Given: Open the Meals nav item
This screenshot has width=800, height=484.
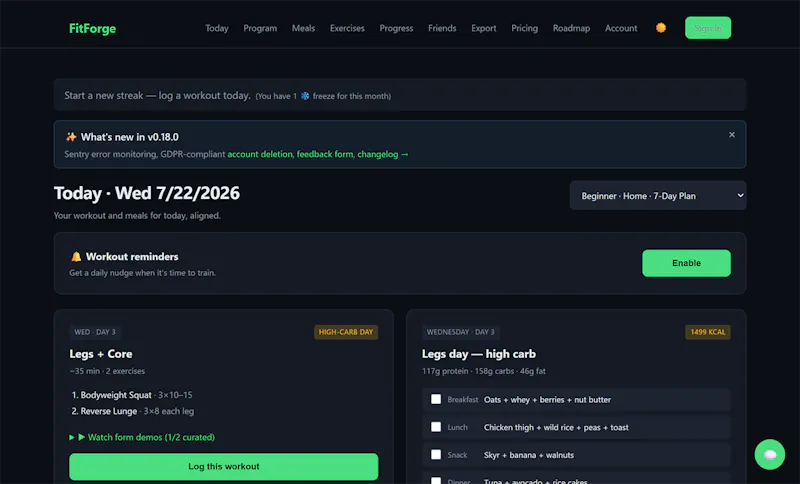Looking at the screenshot, I should pos(303,28).
